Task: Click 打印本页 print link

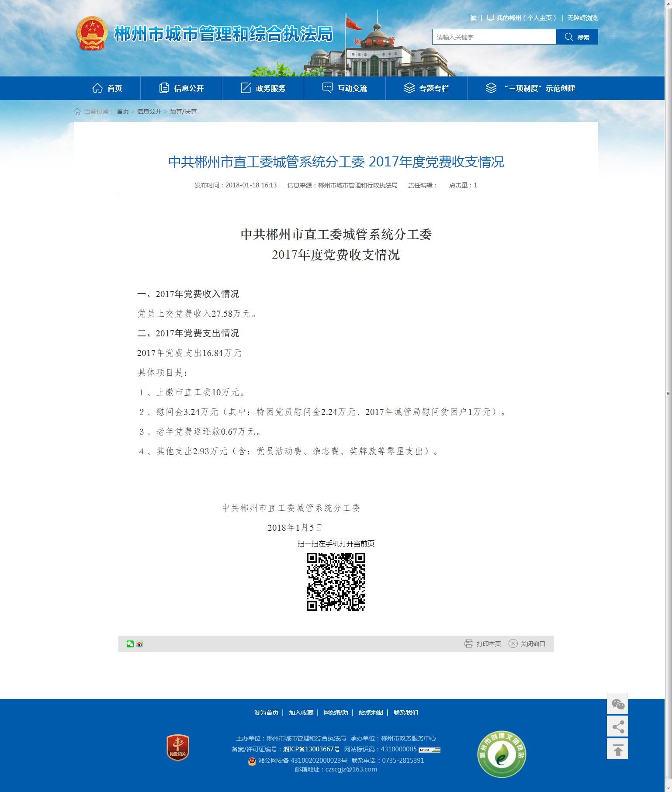Action: pyautogui.click(x=488, y=644)
